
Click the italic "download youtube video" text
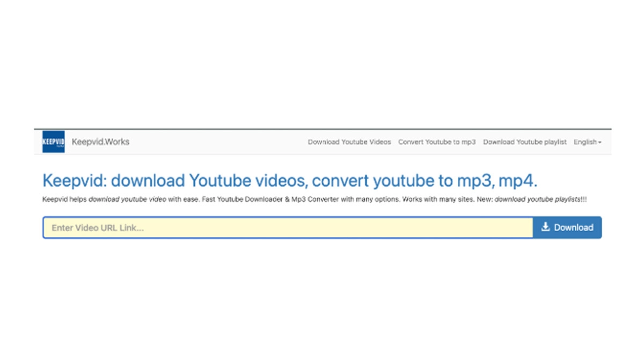(x=127, y=200)
